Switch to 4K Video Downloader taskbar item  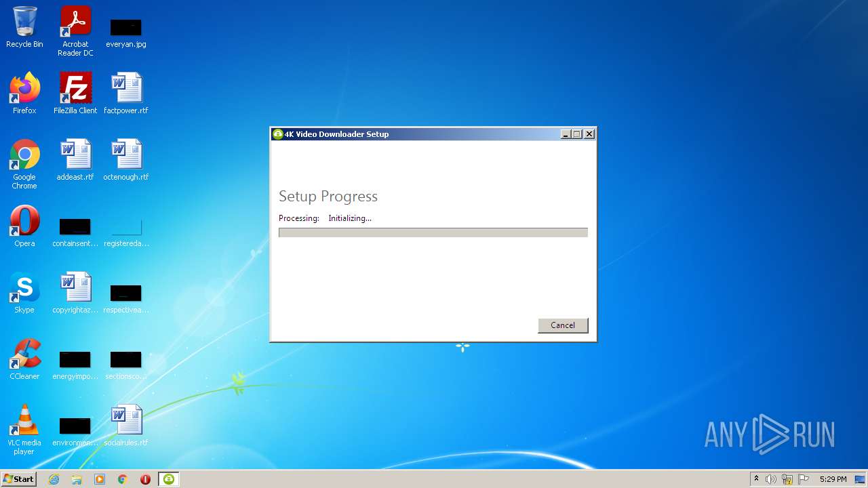(169, 479)
